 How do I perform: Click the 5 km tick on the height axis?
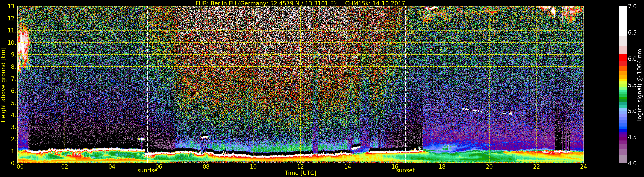(x=13, y=103)
